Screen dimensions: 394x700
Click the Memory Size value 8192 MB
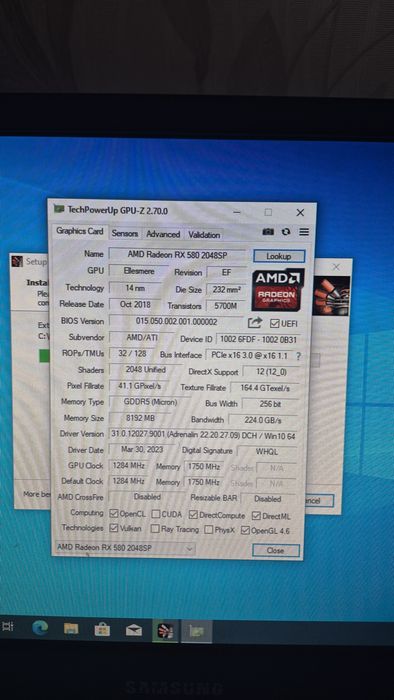click(x=139, y=418)
